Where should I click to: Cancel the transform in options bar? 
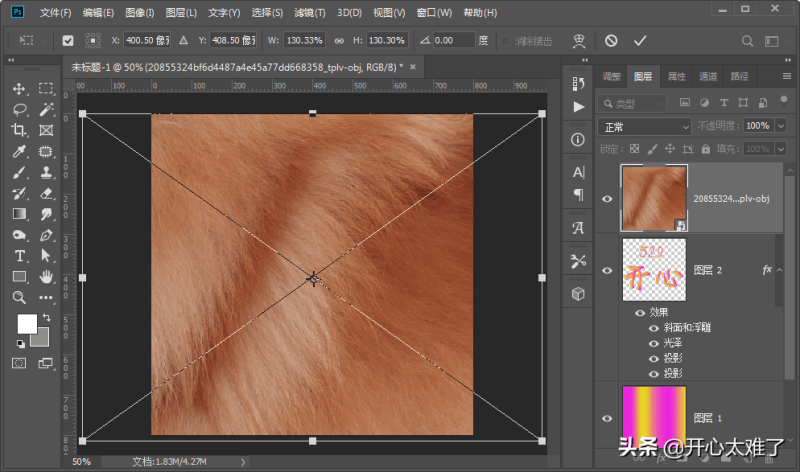click(x=610, y=40)
